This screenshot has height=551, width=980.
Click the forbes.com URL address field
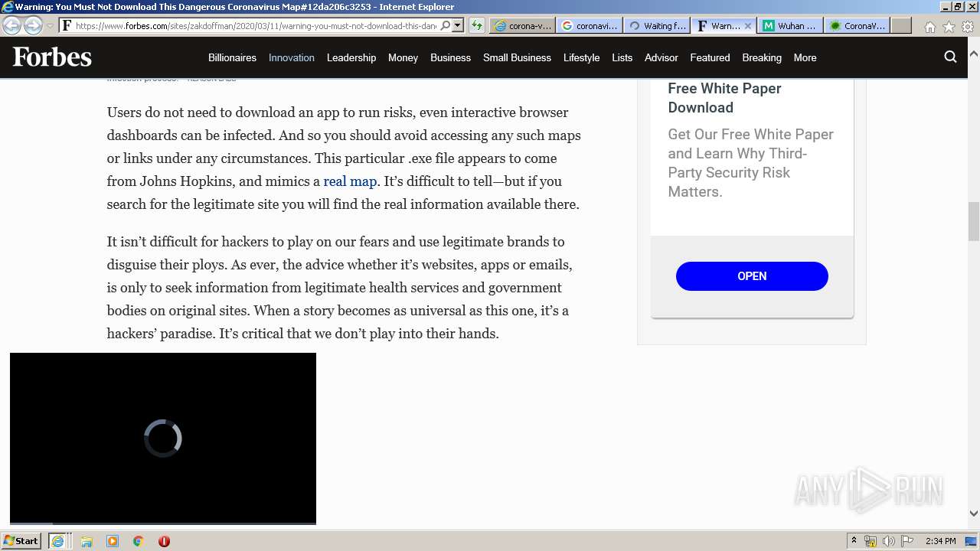click(256, 25)
